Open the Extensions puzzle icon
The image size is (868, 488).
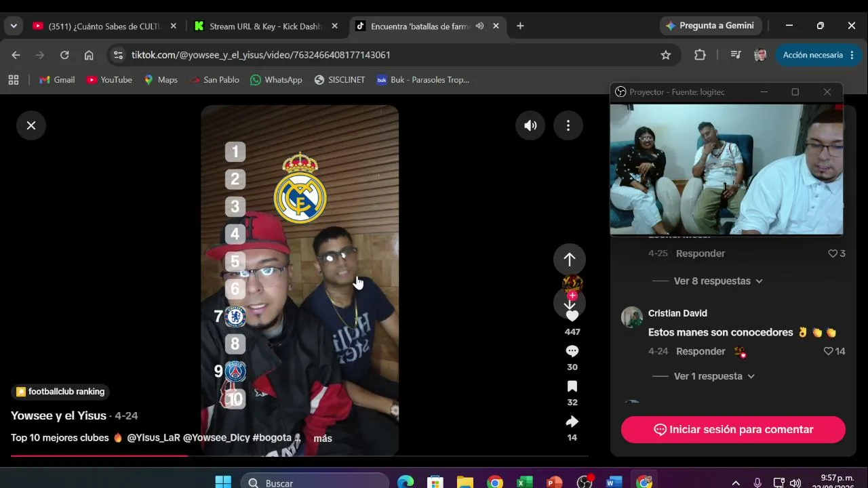(701, 55)
